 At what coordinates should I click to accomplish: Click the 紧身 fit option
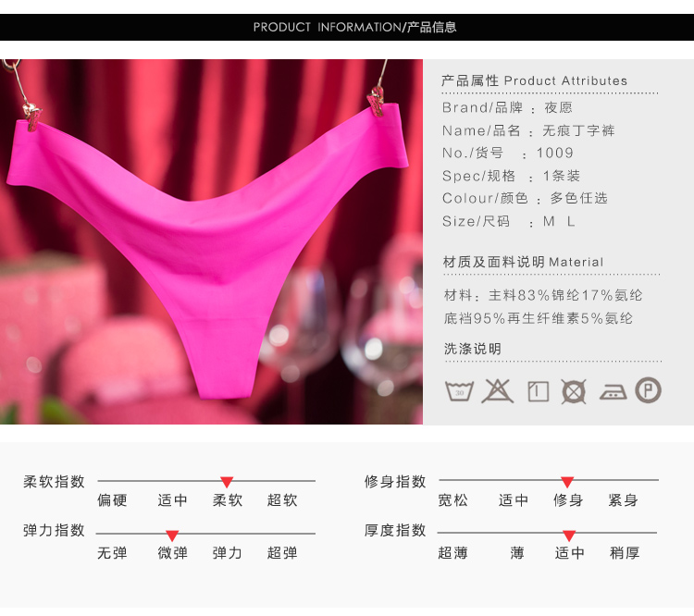(623, 500)
